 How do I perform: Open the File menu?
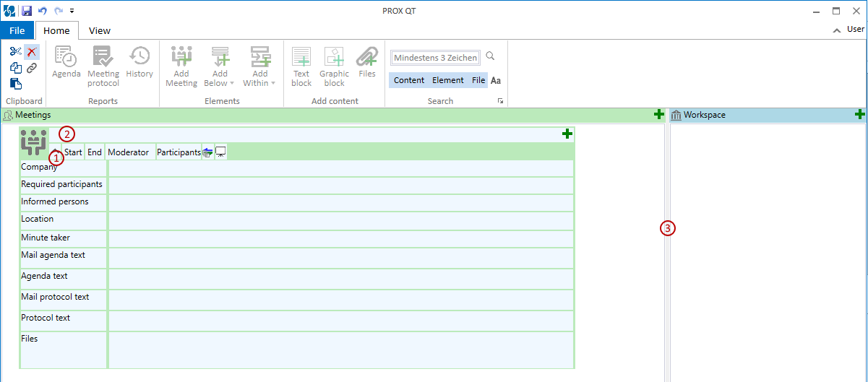tap(17, 30)
